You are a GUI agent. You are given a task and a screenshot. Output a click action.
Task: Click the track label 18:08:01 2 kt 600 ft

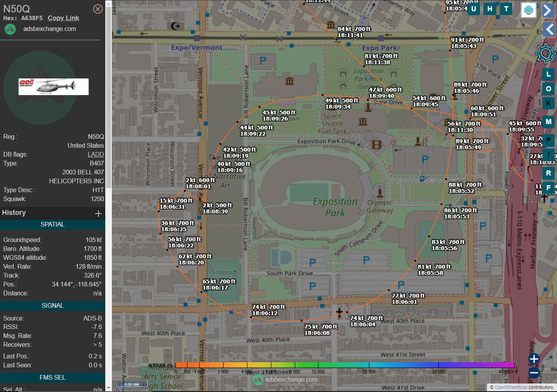click(200, 183)
